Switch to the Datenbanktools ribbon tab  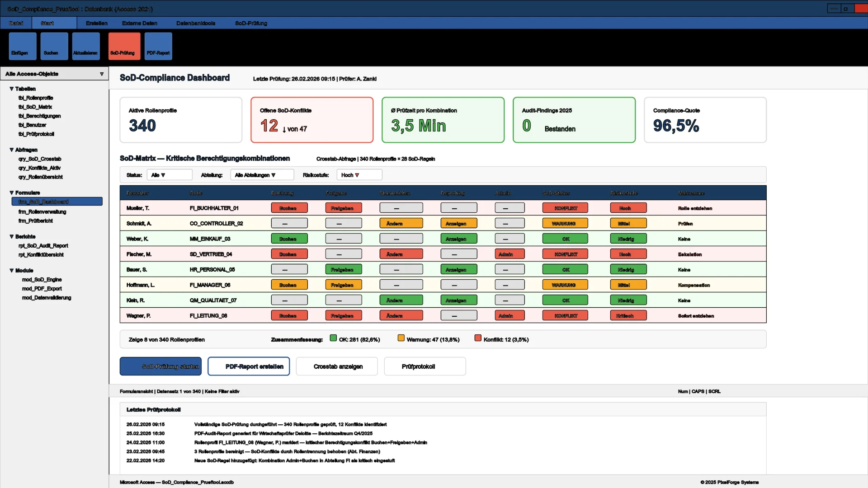(196, 23)
